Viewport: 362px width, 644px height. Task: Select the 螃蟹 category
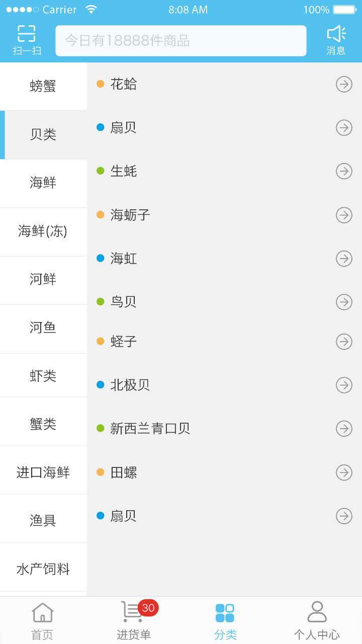[x=43, y=87]
